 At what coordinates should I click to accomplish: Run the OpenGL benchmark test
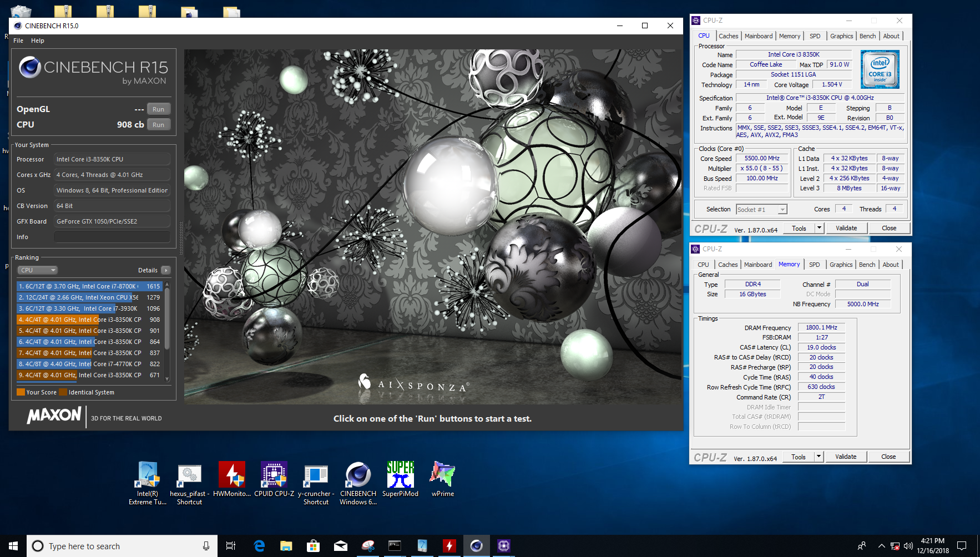(x=158, y=109)
